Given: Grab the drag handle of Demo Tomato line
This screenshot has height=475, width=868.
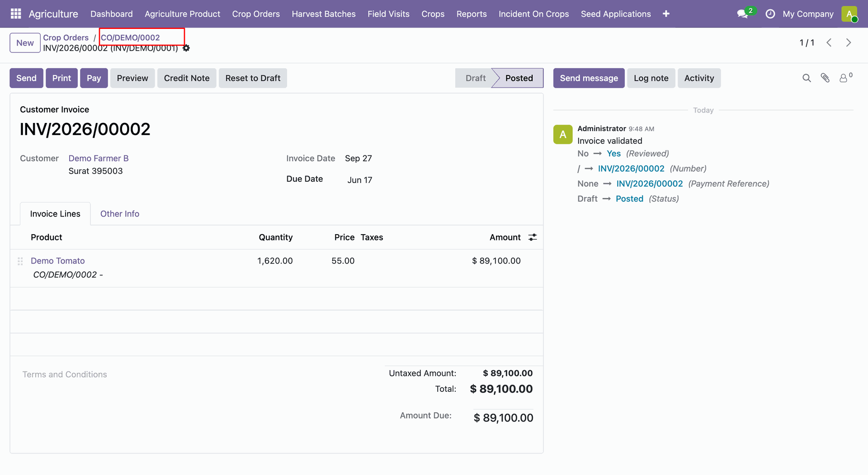Looking at the screenshot, I should 20,261.
